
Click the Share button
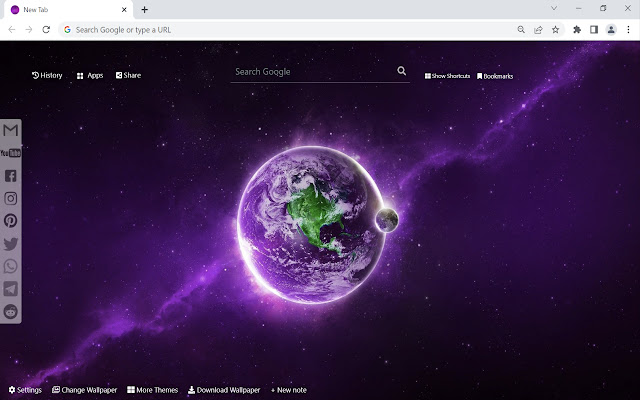[128, 75]
